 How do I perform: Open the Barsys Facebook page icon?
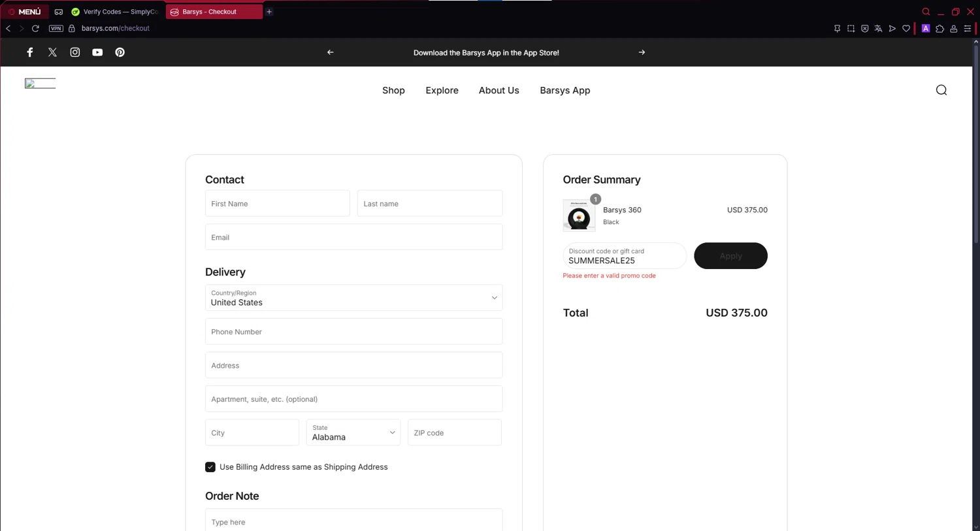pyautogui.click(x=30, y=52)
